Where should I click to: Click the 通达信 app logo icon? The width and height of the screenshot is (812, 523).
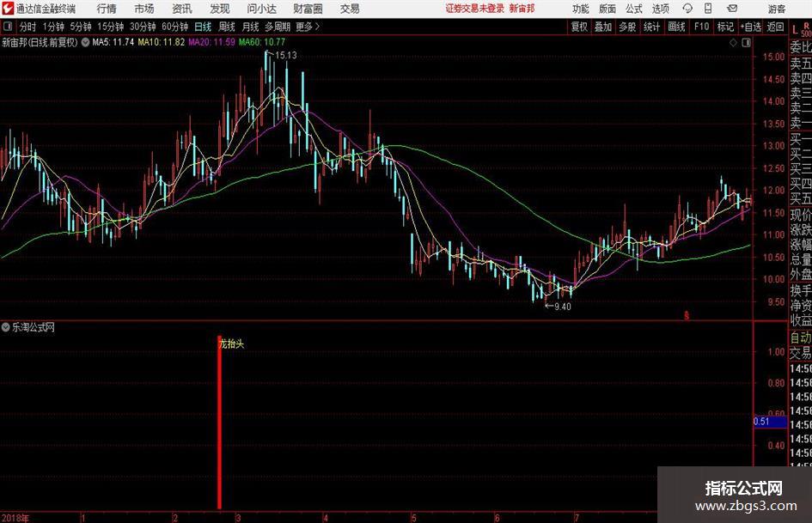8,9
